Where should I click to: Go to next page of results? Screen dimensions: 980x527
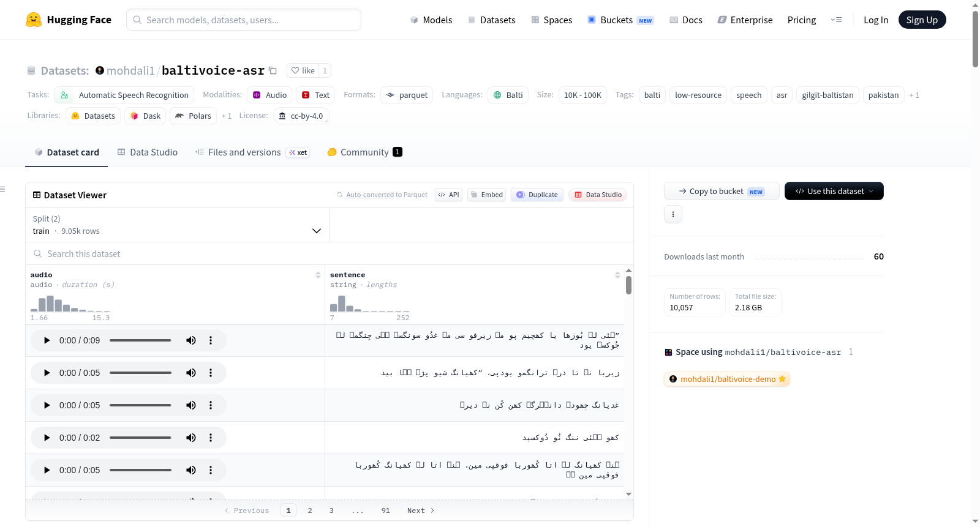tap(421, 510)
